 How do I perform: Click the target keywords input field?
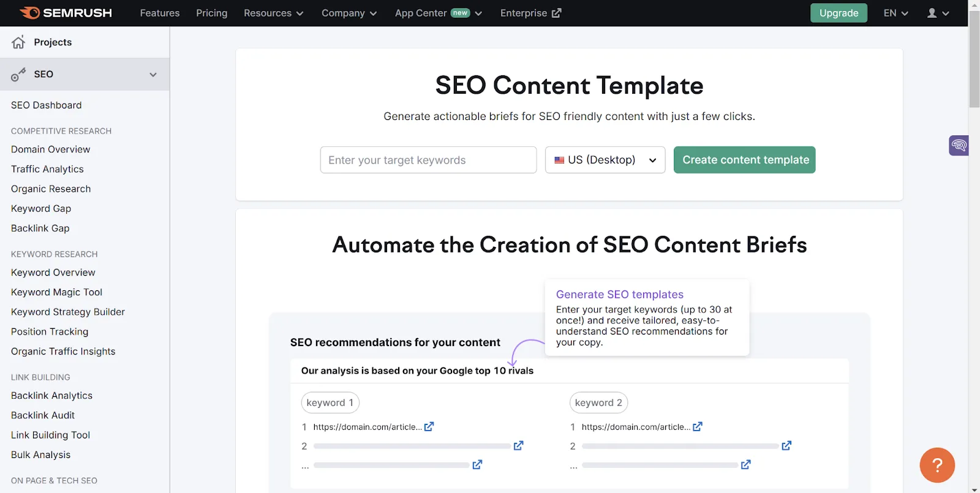click(x=428, y=160)
